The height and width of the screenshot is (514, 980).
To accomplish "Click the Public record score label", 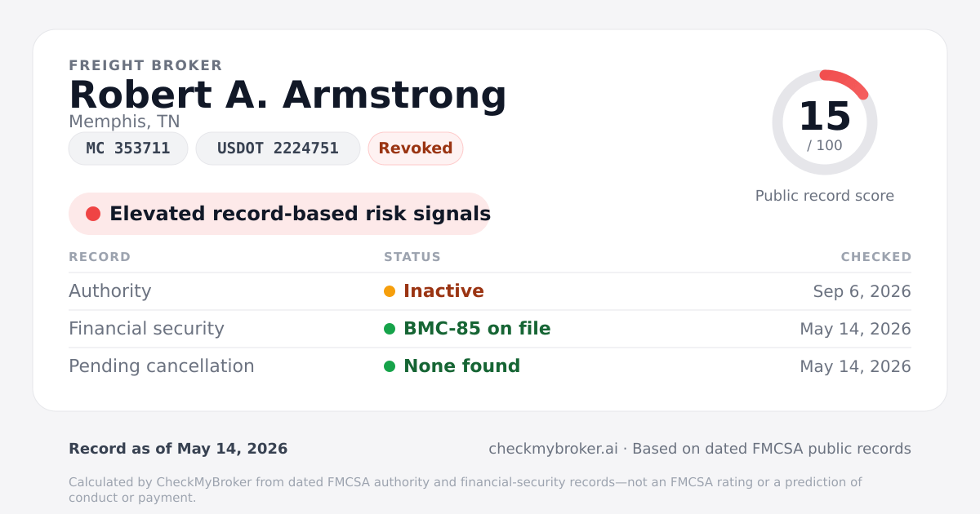I will pos(825,196).
